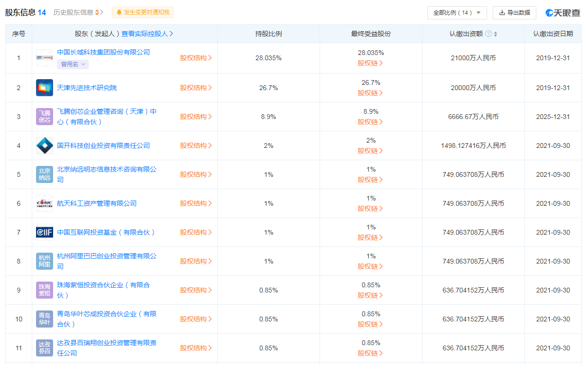Click the 天津先进技术研究院 logo icon
Screen dimensions: 588x365
pyautogui.click(x=45, y=88)
